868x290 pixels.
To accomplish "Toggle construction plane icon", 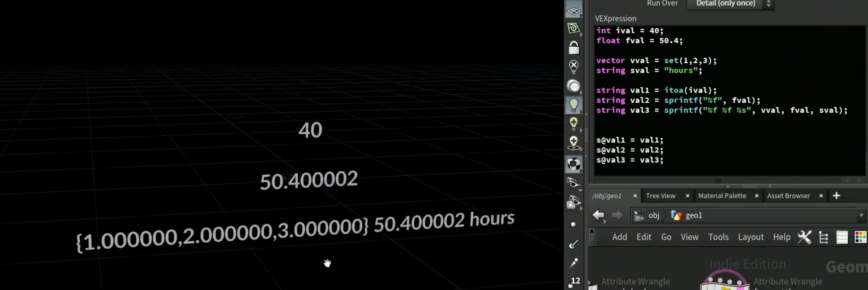I will [574, 28].
